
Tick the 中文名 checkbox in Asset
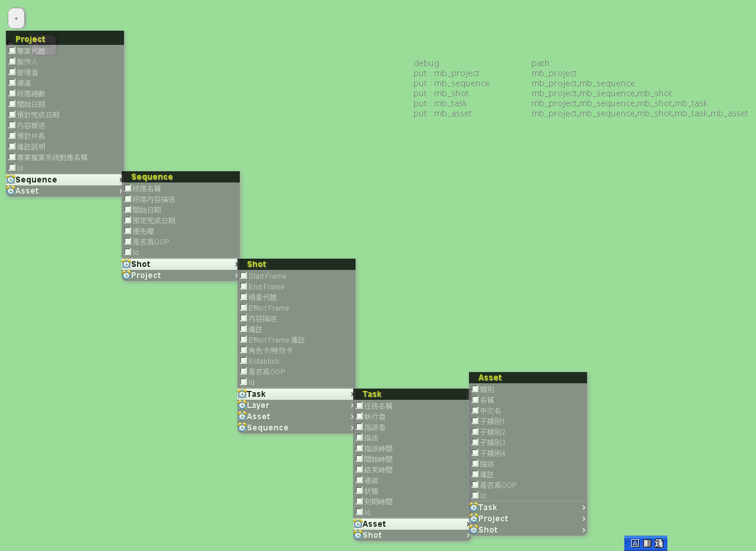click(475, 410)
